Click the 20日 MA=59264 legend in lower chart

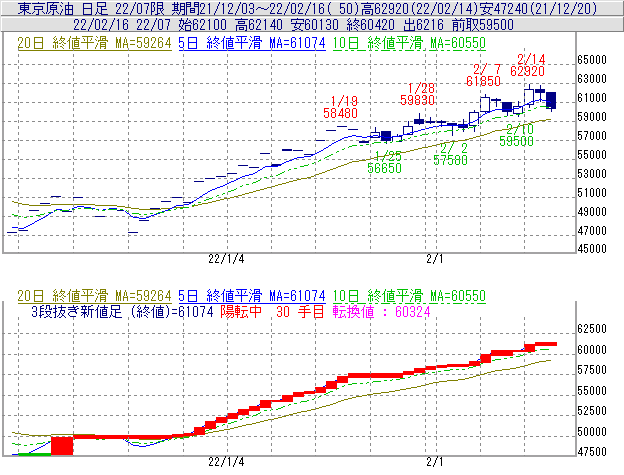94,296
